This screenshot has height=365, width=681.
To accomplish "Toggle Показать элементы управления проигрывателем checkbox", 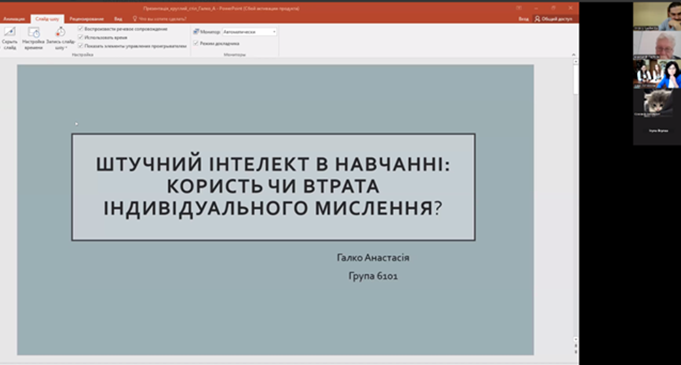I will click(80, 46).
